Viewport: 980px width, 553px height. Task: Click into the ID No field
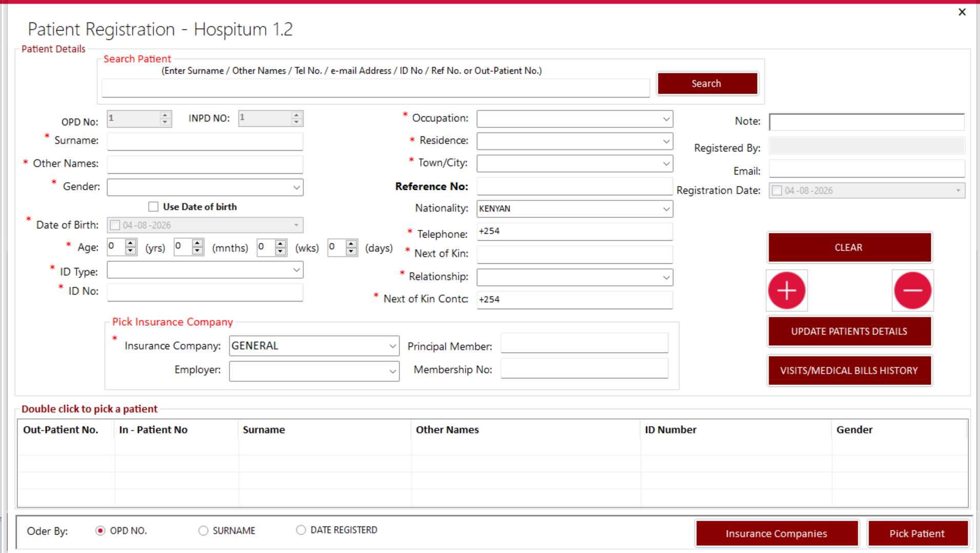tap(205, 292)
